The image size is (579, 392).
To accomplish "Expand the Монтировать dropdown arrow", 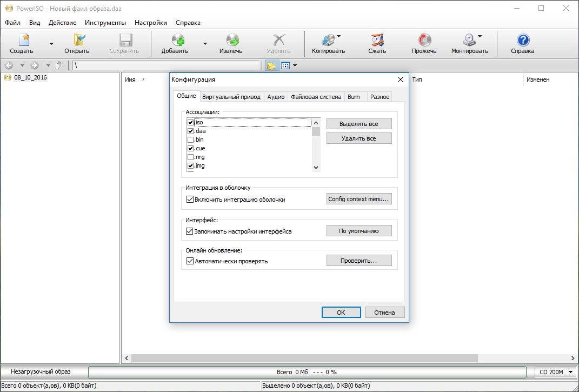I will click(x=480, y=36).
